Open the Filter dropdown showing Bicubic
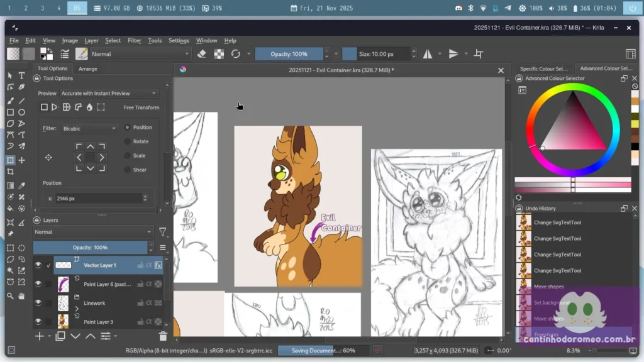Image resolution: width=644 pixels, height=362 pixels. (x=89, y=128)
